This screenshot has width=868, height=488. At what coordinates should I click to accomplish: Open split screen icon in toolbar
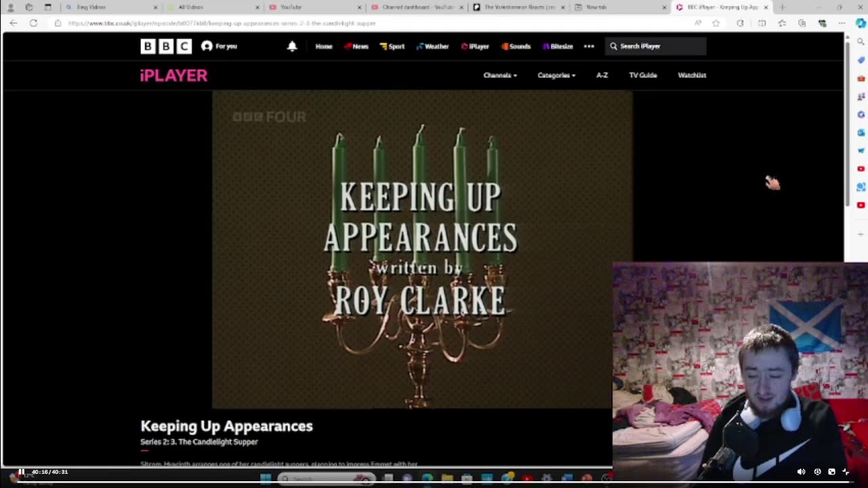click(762, 23)
